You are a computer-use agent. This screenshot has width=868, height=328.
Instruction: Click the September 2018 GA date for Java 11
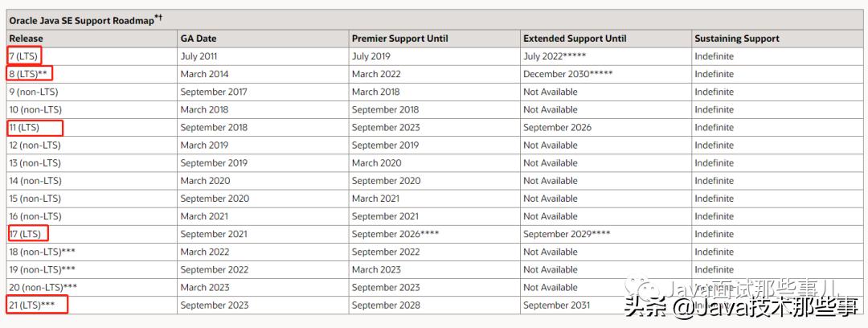click(x=214, y=127)
